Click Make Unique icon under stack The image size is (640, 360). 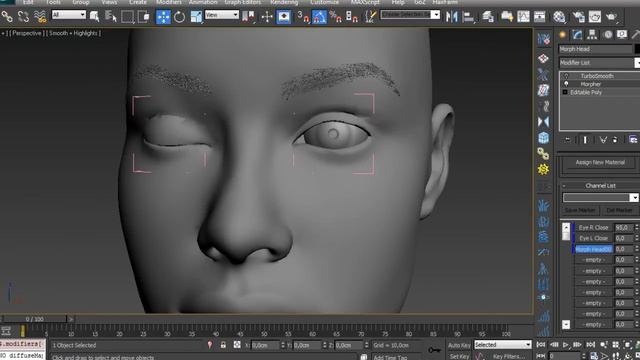(602, 140)
